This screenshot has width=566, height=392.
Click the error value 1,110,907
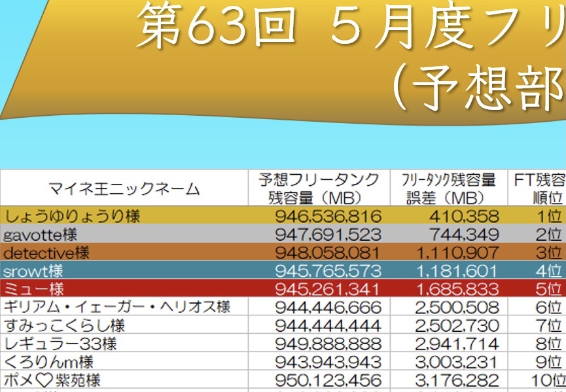click(458, 253)
